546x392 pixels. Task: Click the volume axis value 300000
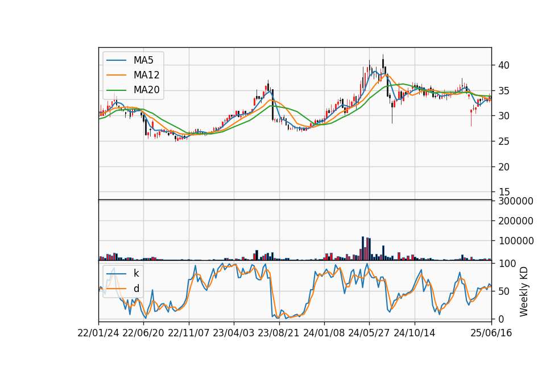(516, 201)
